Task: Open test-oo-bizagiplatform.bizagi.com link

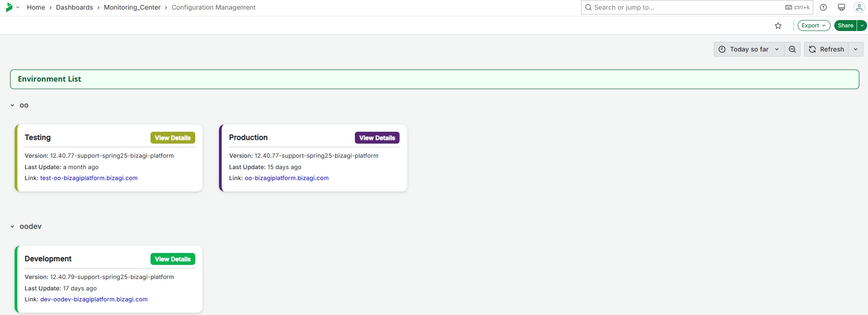Action: click(89, 178)
